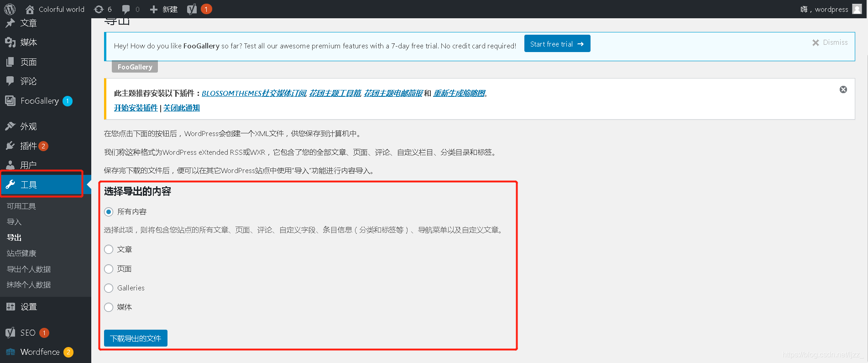Screen dimensions: 868x363
Task: Click the 下载导出的文件 button
Action: coord(136,338)
